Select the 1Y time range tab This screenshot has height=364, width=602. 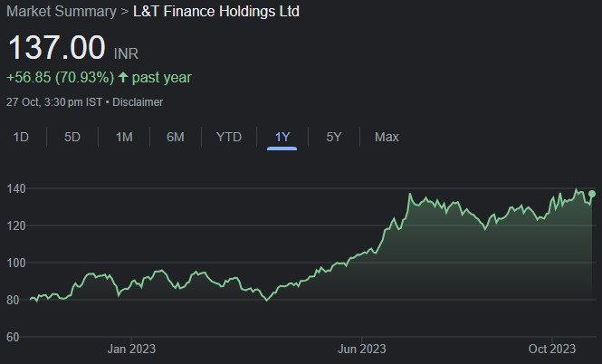282,137
